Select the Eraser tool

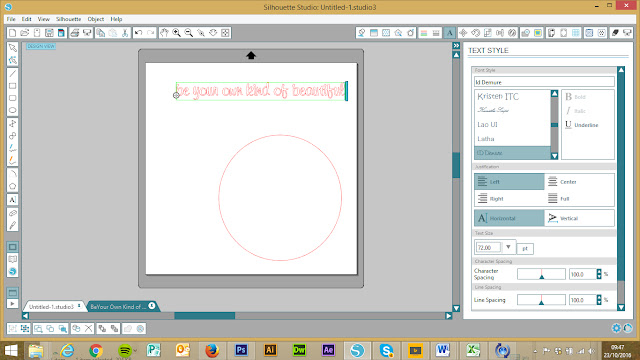[x=12, y=213]
